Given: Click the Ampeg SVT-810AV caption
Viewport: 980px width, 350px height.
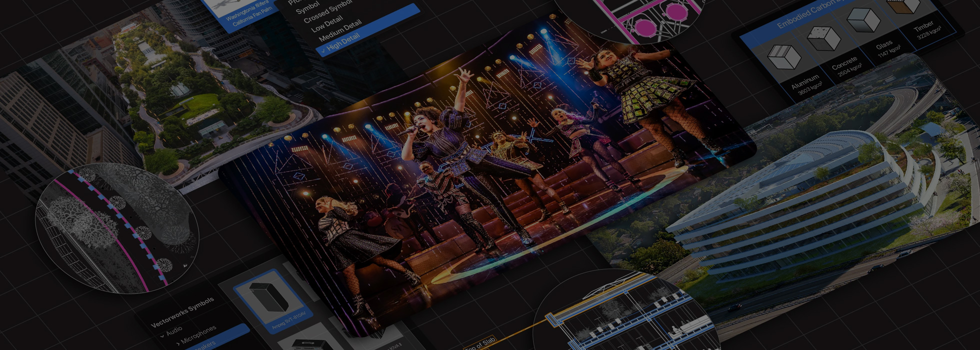Looking at the screenshot, I should (x=288, y=320).
